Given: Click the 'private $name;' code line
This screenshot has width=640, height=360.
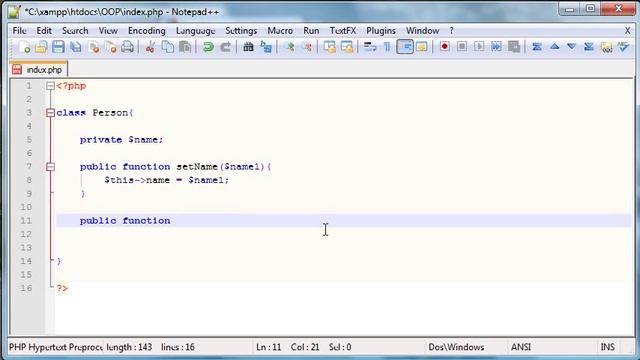Looking at the screenshot, I should tap(121, 140).
